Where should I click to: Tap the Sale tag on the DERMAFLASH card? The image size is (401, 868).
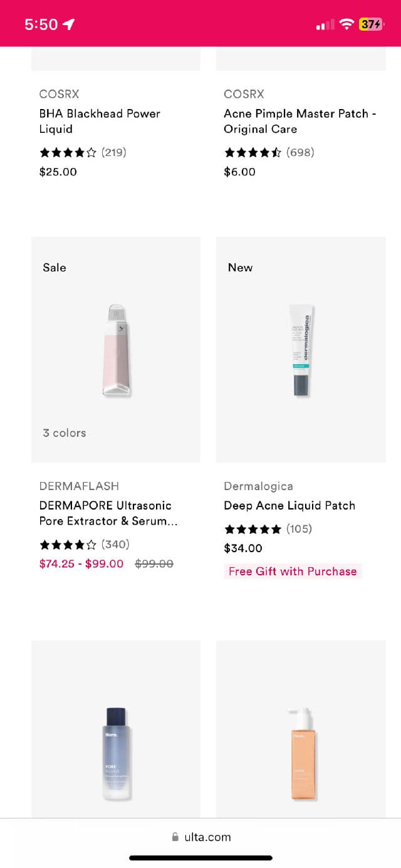coord(55,267)
